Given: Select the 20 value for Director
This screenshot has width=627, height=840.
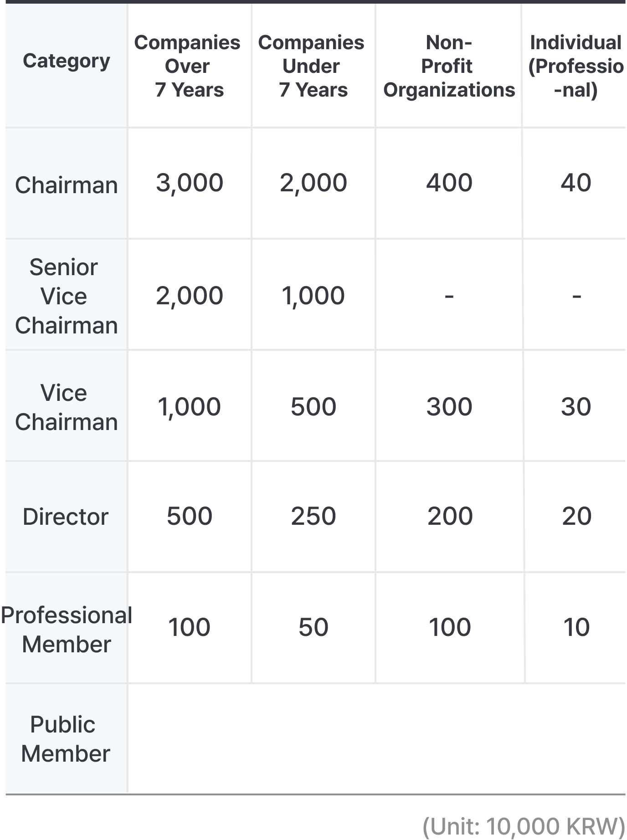Looking at the screenshot, I should pyautogui.click(x=576, y=517).
